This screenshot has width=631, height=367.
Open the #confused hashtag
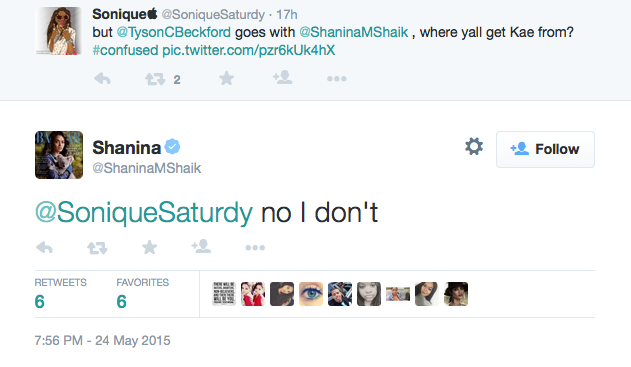(x=125, y=50)
